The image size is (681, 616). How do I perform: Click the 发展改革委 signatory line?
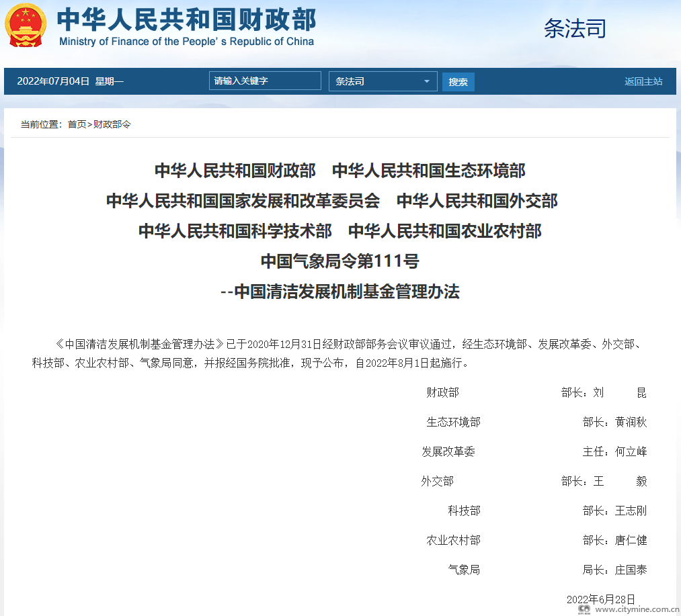[448, 451]
